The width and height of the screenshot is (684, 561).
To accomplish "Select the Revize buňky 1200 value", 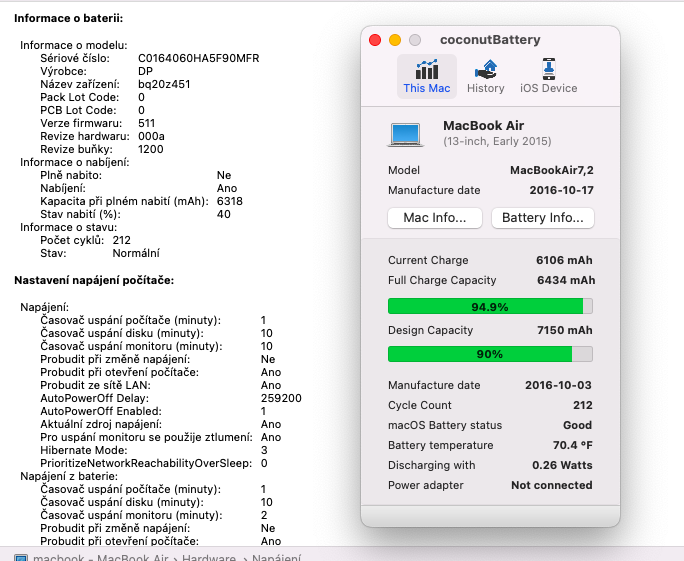I will tap(150, 149).
